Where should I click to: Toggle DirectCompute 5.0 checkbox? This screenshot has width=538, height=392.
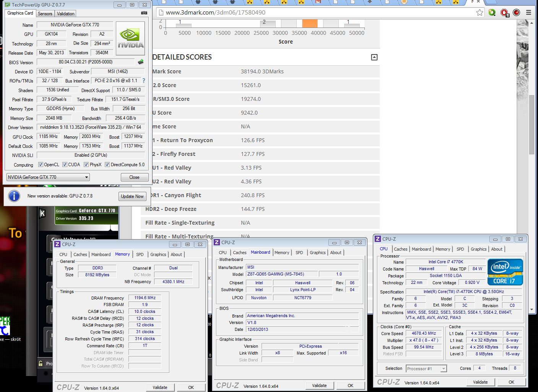click(107, 165)
